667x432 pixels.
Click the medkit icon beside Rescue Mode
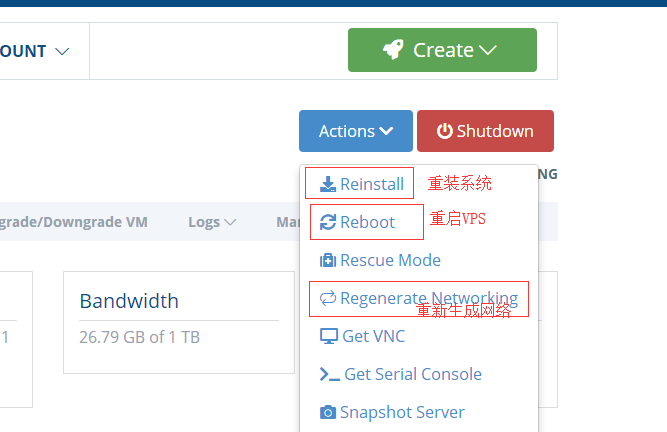(x=328, y=260)
